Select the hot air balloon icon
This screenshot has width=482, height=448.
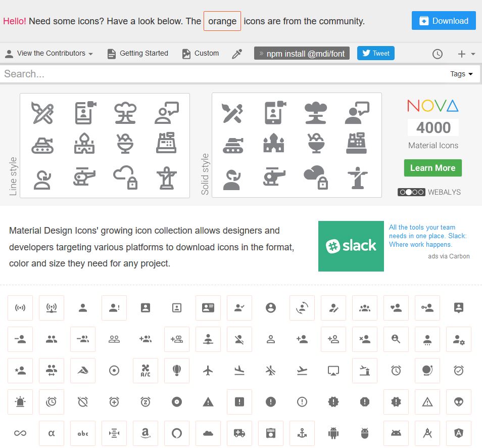177,371
